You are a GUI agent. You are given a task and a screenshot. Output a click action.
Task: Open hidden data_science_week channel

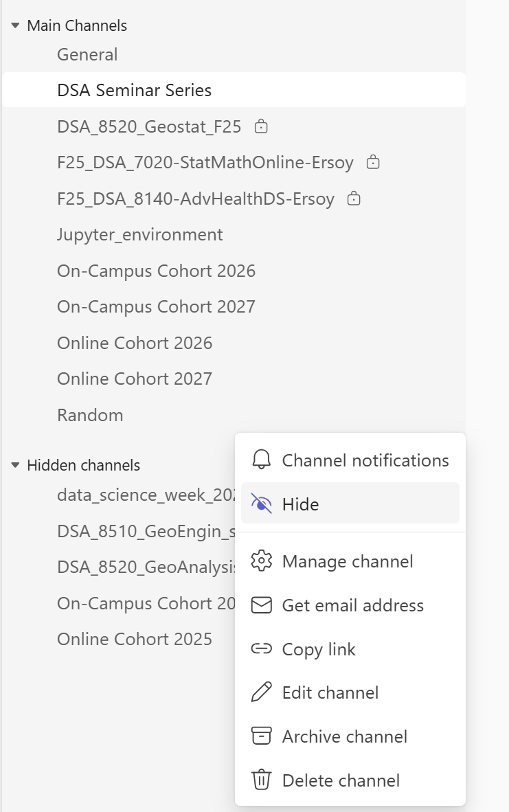[x=146, y=495]
